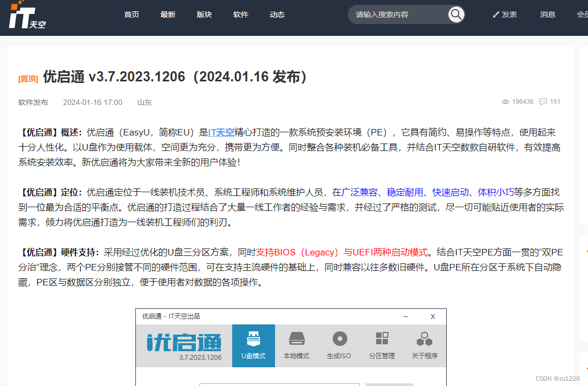
Task: Open the 软件 navigation item
Action: click(x=241, y=14)
